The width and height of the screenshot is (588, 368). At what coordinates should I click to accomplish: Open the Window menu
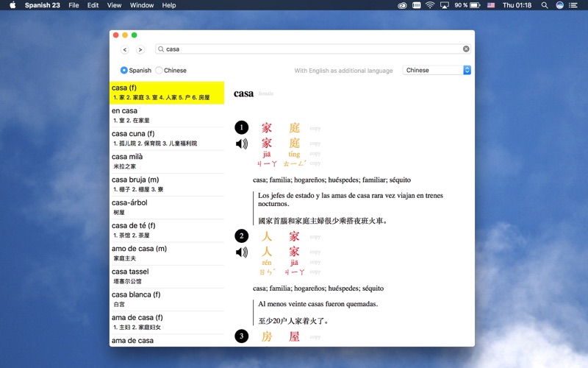[x=142, y=5]
